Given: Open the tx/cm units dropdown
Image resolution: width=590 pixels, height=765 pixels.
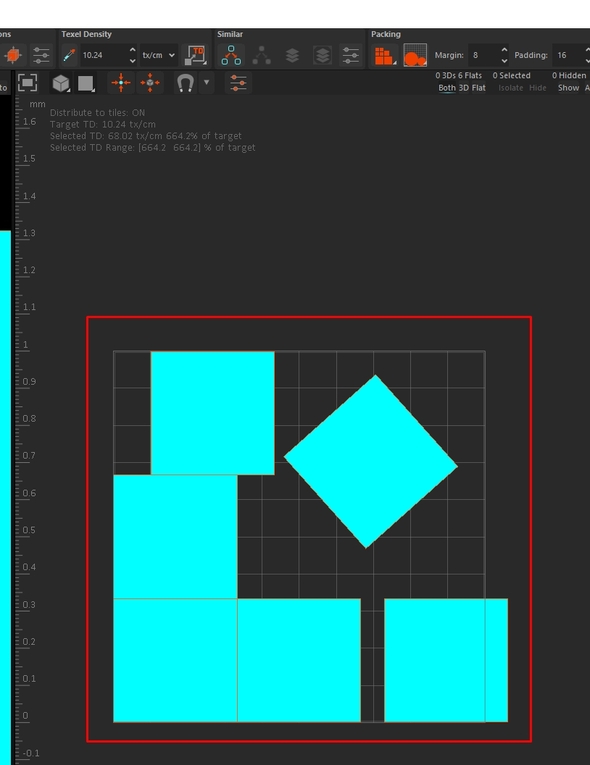Looking at the screenshot, I should 159,55.
